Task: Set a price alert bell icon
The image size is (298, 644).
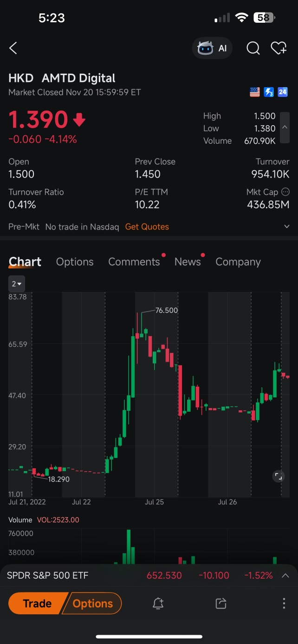Action: pos(158,603)
